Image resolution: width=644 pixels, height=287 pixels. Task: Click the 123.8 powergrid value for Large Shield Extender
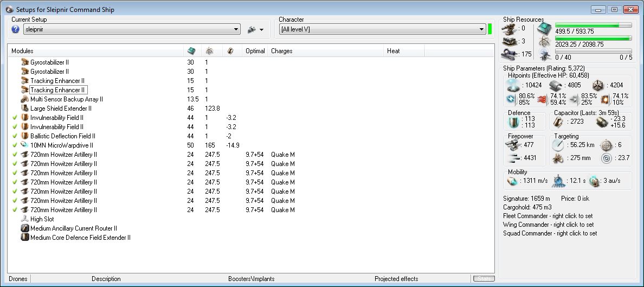click(x=212, y=109)
